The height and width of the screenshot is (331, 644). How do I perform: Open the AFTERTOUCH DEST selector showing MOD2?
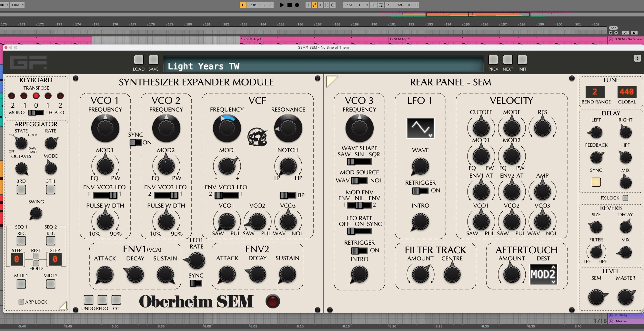pyautogui.click(x=543, y=274)
